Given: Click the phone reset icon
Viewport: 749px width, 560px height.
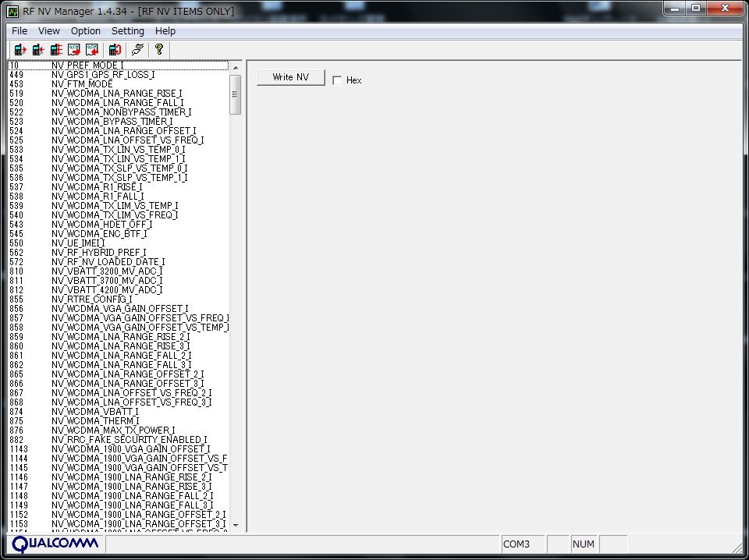Looking at the screenshot, I should point(115,50).
